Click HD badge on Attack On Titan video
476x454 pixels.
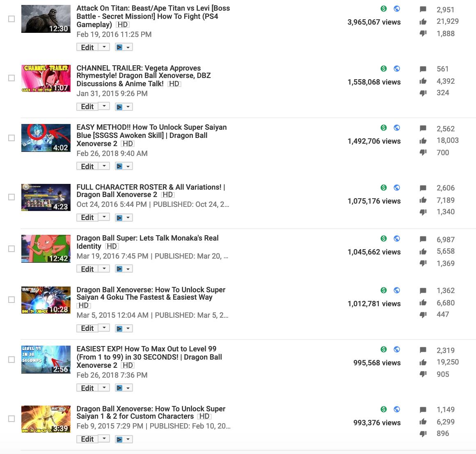tap(123, 25)
